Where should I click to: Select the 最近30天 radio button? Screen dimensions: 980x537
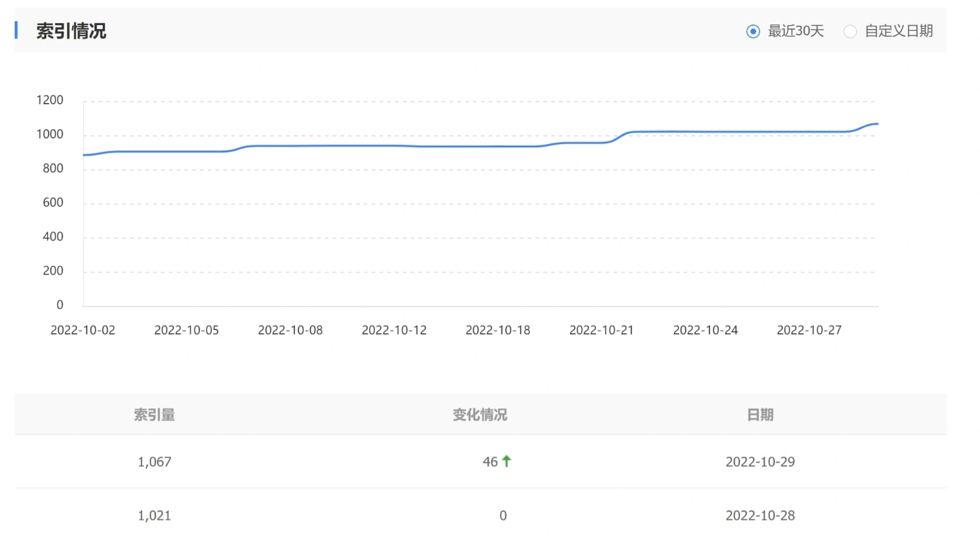click(x=752, y=31)
